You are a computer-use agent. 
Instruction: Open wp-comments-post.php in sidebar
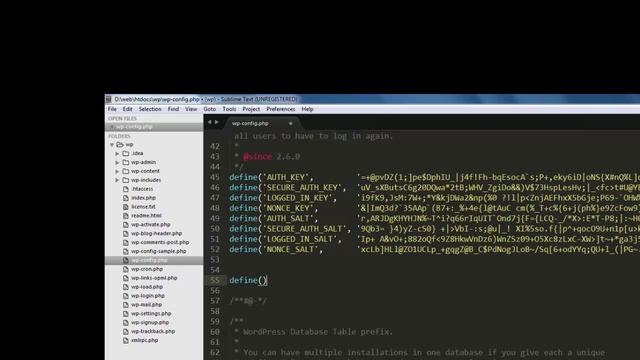(x=160, y=242)
